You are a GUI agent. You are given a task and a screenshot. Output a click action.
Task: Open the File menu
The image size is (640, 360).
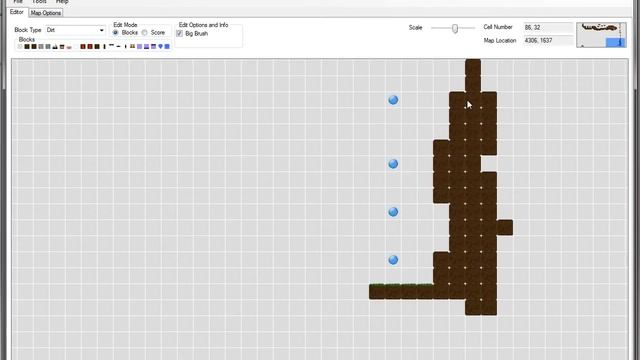(x=18, y=2)
